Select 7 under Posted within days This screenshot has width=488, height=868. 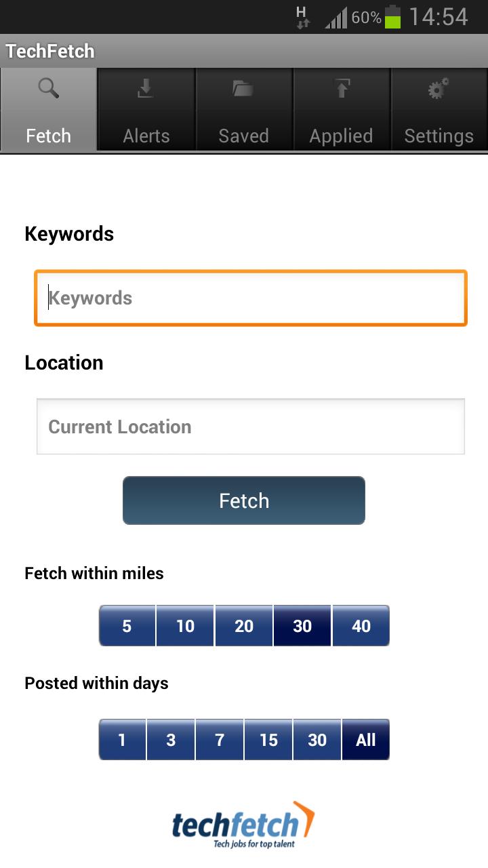219,740
